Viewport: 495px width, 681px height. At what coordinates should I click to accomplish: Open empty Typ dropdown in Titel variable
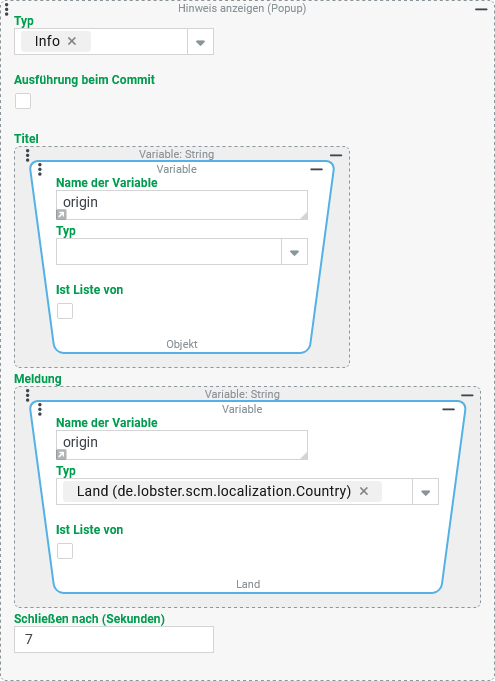pos(182,251)
